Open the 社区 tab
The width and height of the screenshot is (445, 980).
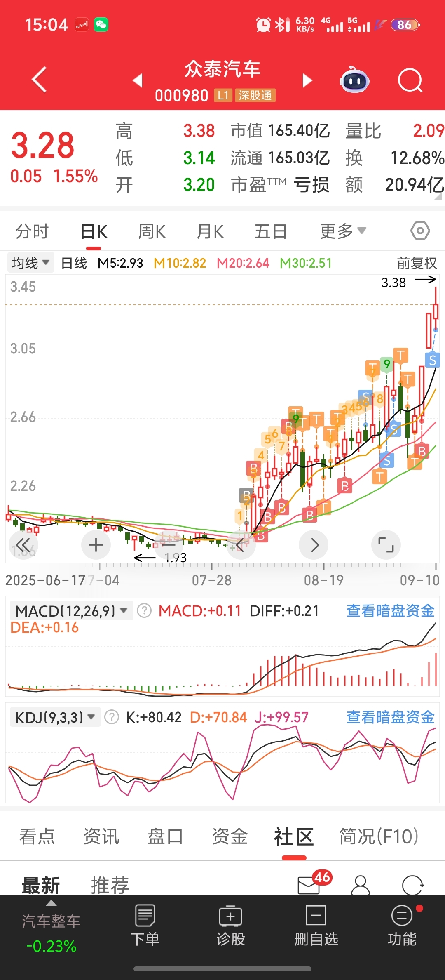pyautogui.click(x=294, y=837)
